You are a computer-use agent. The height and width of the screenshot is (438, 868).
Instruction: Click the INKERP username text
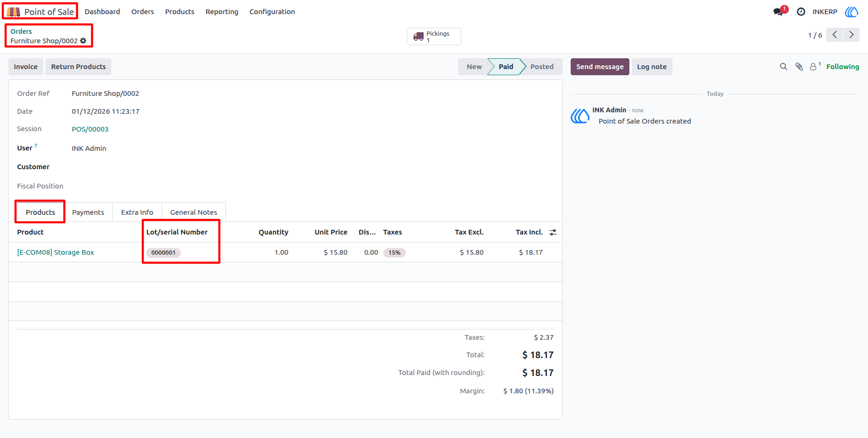pyautogui.click(x=825, y=12)
